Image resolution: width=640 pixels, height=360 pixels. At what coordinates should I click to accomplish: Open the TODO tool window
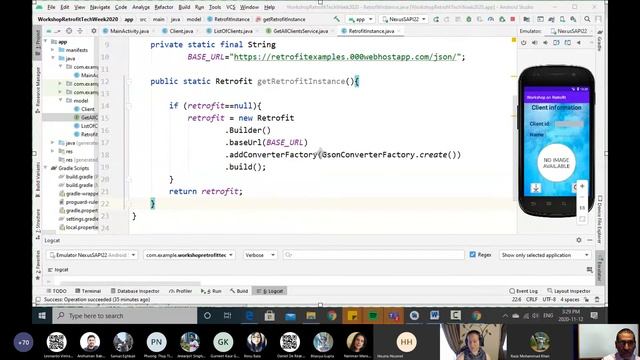pos(56,291)
